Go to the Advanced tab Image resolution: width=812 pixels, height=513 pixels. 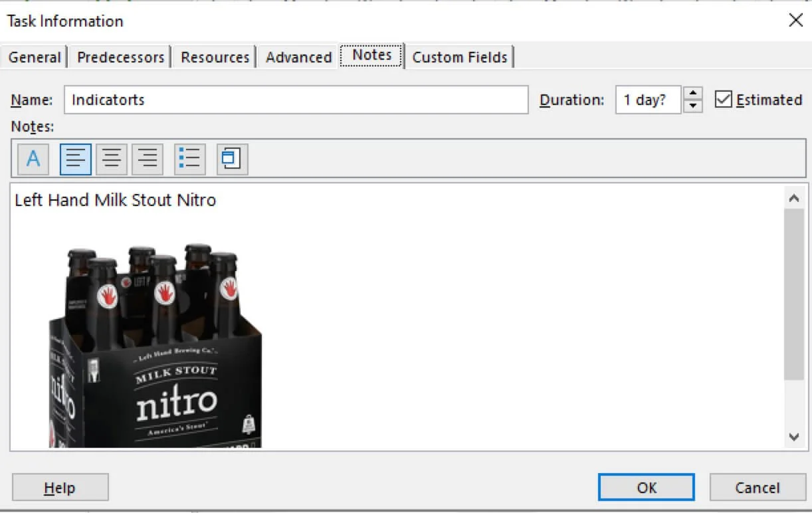click(x=299, y=57)
